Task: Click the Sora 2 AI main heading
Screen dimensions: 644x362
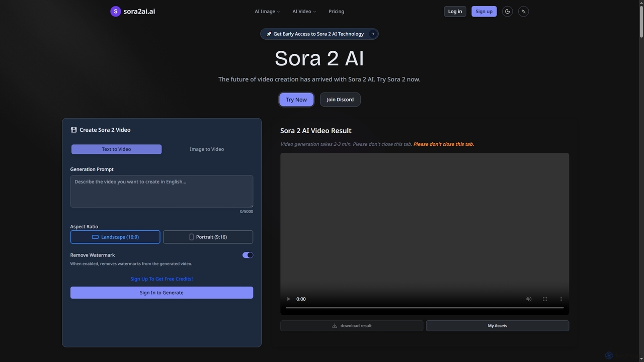Action: (319, 58)
